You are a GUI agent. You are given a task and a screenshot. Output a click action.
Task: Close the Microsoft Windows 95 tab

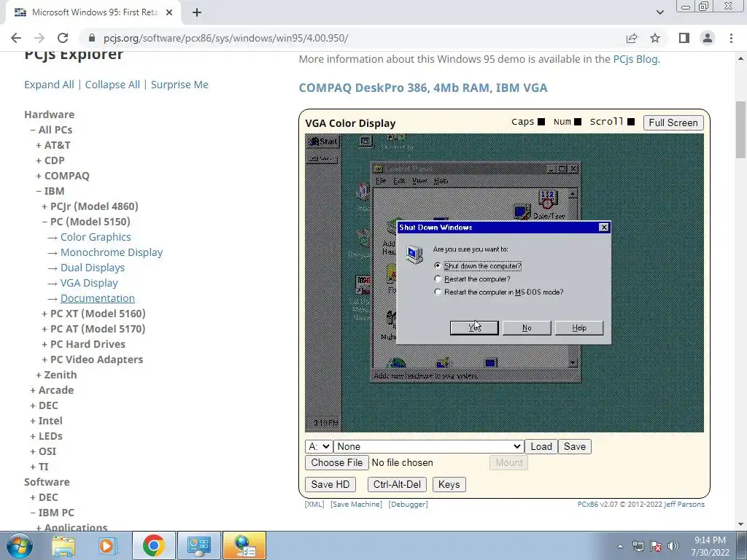[x=169, y=12]
